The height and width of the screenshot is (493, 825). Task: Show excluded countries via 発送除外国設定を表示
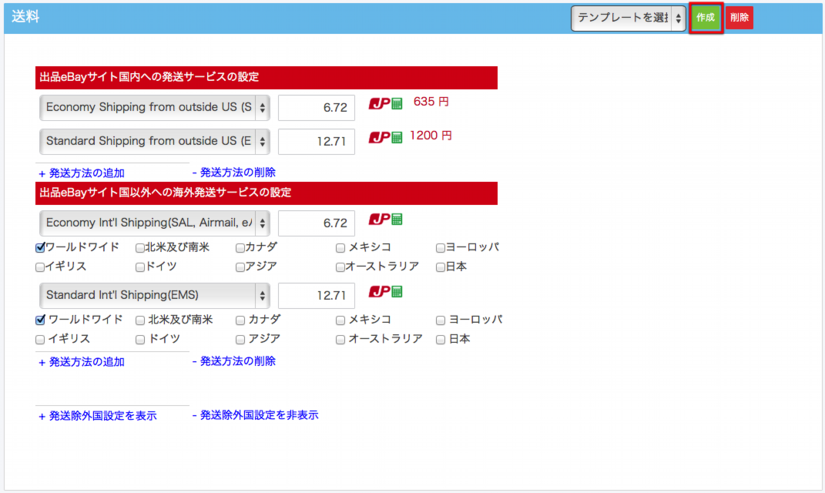click(97, 415)
